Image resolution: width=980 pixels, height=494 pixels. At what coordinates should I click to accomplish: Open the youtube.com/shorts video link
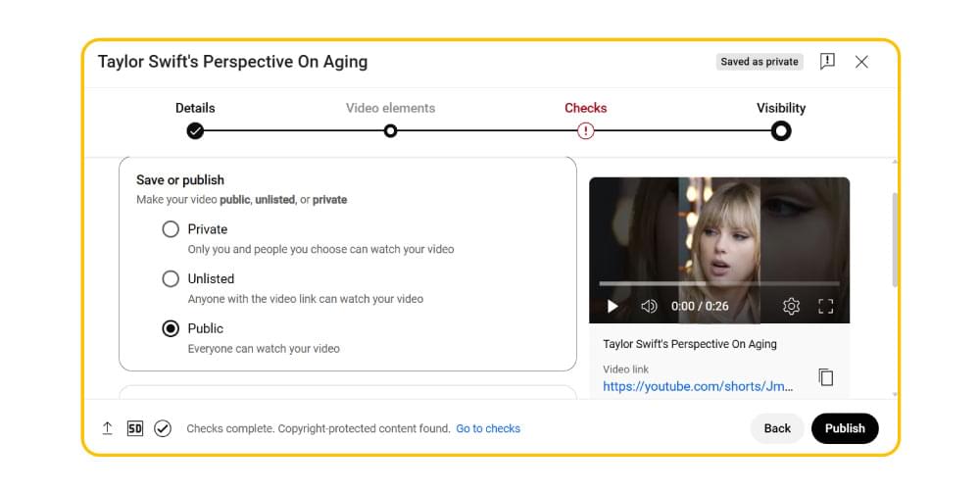pyautogui.click(x=698, y=386)
